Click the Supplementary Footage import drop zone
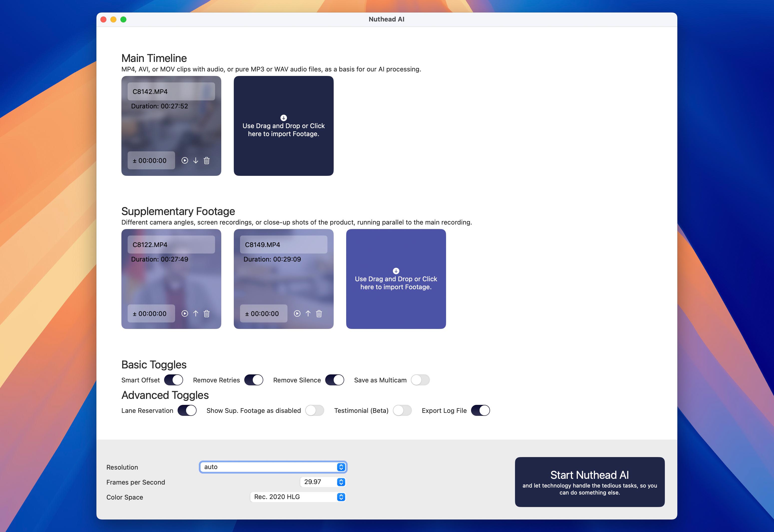Screen dimensions: 774x532 click(396, 279)
